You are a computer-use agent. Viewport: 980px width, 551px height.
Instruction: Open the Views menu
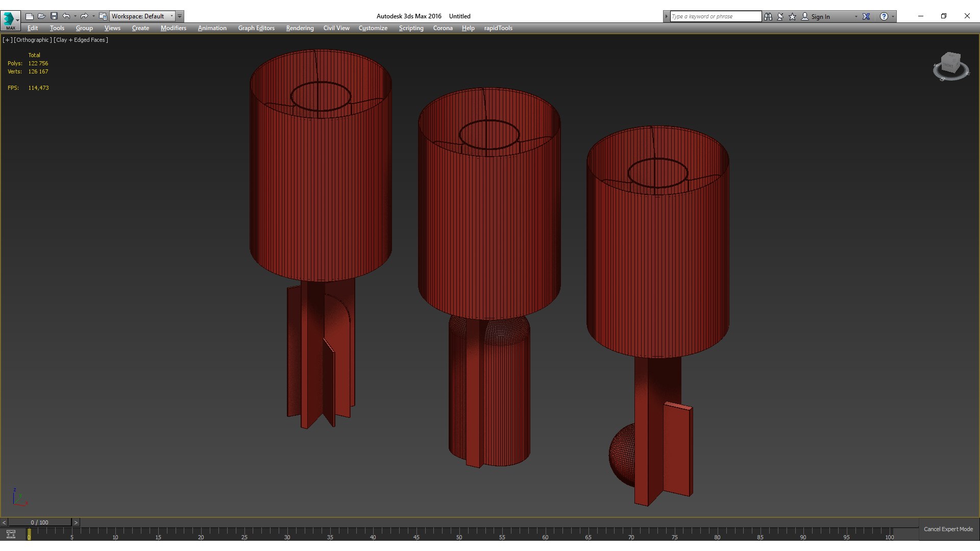click(112, 28)
